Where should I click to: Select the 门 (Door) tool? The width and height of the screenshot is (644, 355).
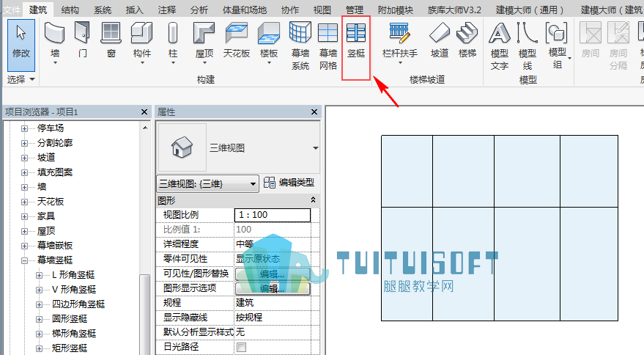[83, 41]
